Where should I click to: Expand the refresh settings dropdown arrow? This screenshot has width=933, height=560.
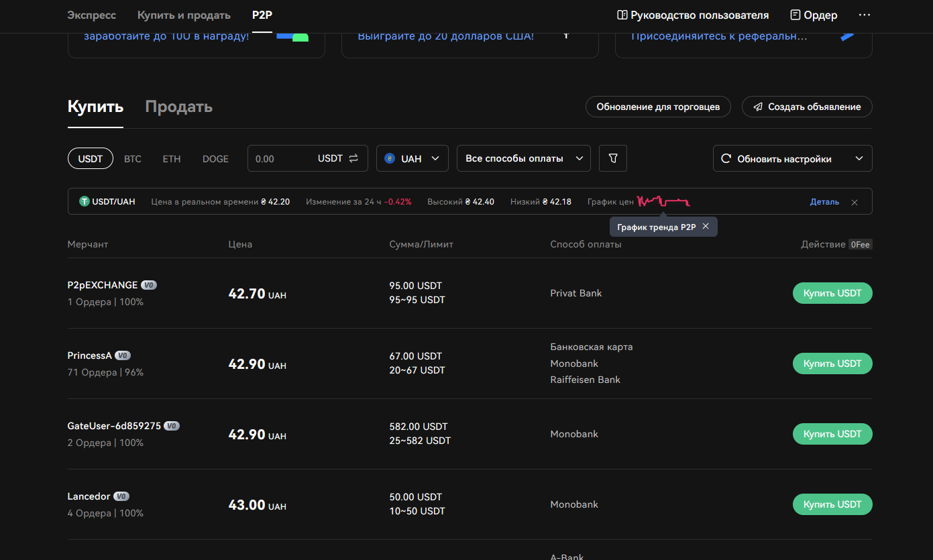click(x=859, y=159)
